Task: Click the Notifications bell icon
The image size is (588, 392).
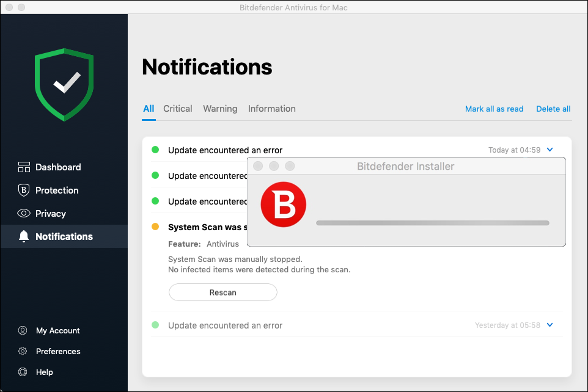Action: (x=24, y=236)
